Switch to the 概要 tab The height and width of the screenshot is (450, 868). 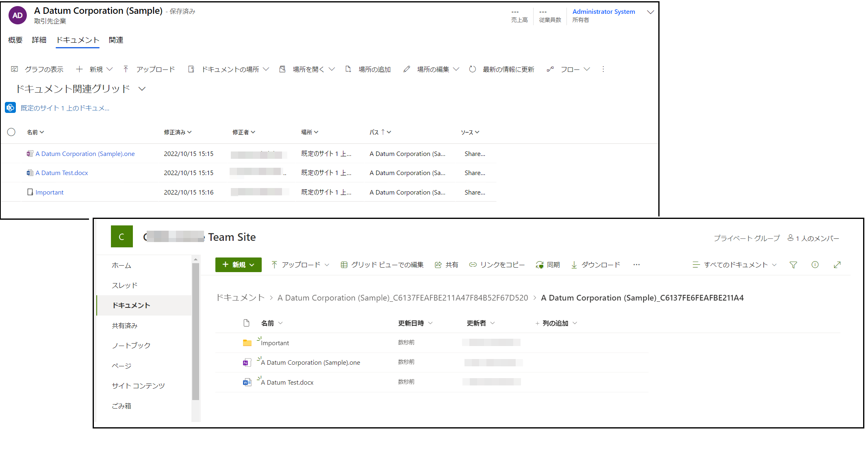coord(15,40)
